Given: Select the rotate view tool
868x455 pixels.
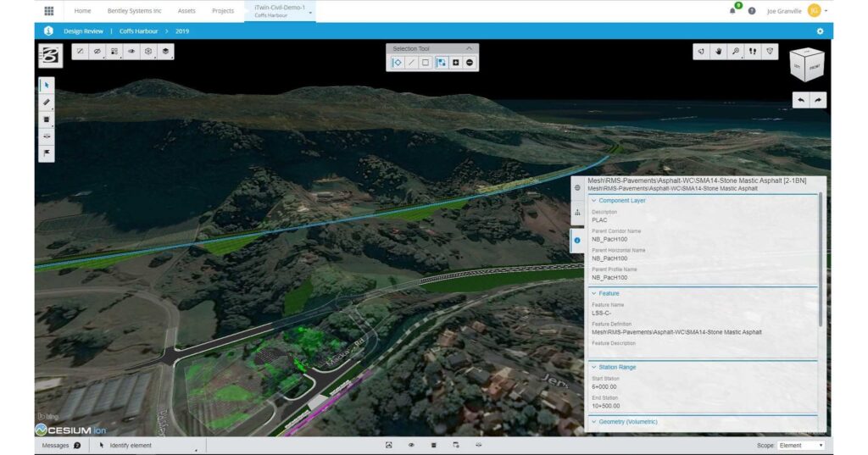Looking at the screenshot, I should (701, 52).
